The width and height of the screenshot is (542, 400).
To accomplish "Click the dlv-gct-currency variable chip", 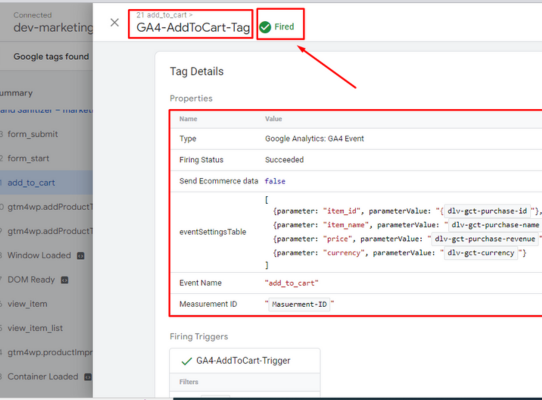I will click(481, 253).
